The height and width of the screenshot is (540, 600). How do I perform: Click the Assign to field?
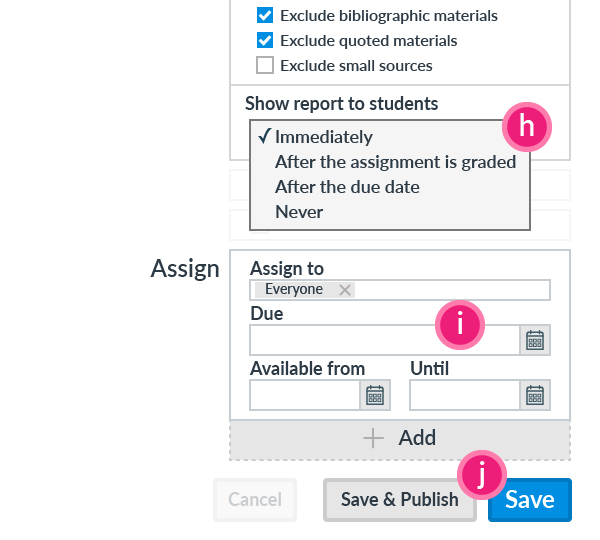[450, 290]
